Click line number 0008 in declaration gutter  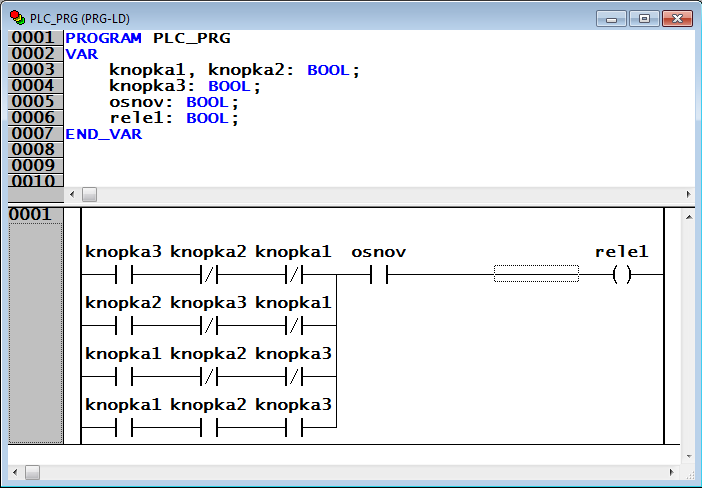tap(33, 150)
